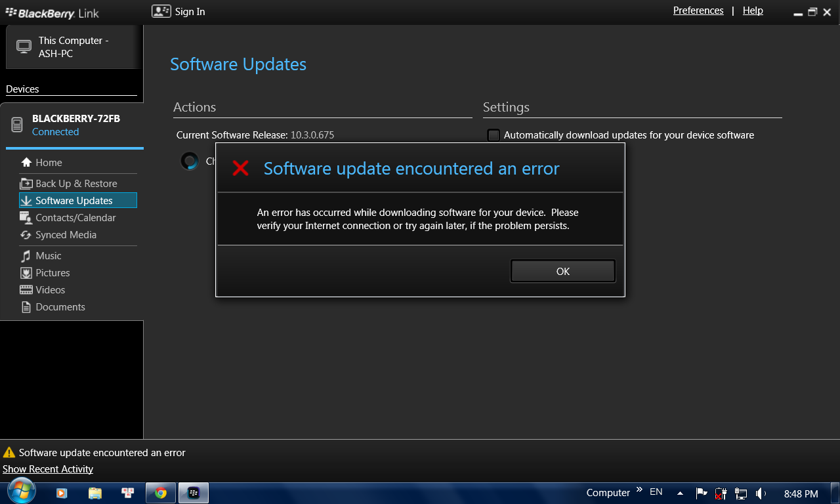Click the EN language indicator
This screenshot has height=504, width=840.
[656, 492]
